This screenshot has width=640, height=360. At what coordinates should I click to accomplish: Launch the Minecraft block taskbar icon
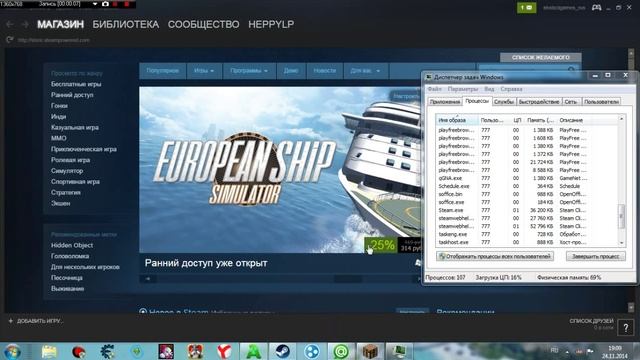[370, 351]
